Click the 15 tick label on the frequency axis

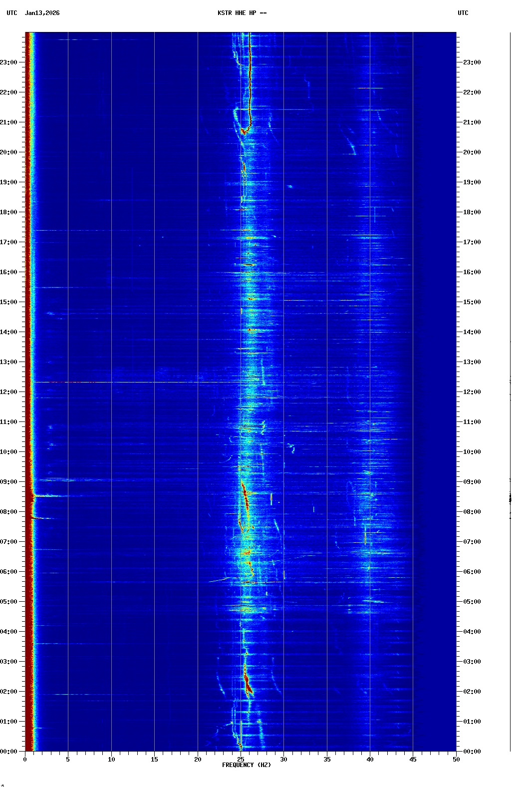pos(154,760)
